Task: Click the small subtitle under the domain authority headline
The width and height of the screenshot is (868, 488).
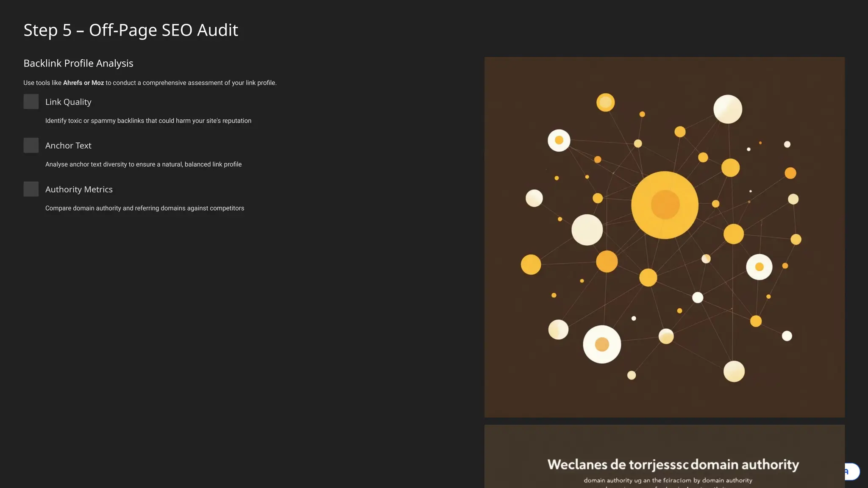Action: click(x=668, y=480)
